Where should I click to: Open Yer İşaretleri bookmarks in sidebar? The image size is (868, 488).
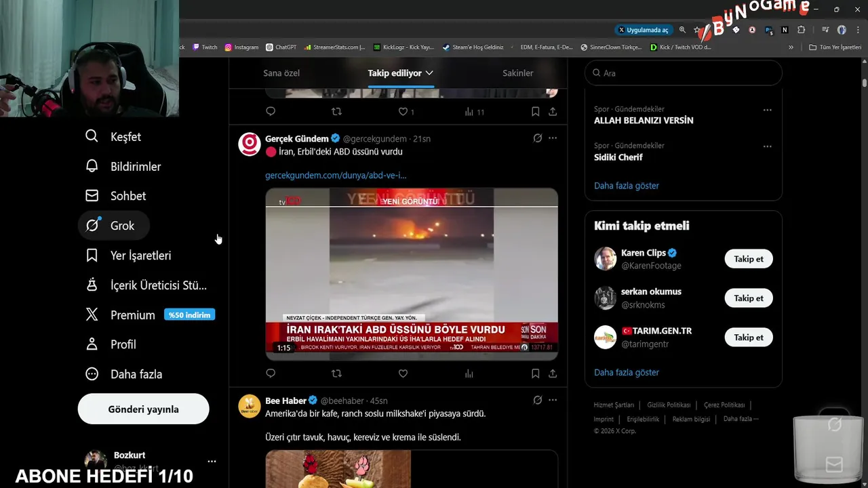(x=128, y=256)
